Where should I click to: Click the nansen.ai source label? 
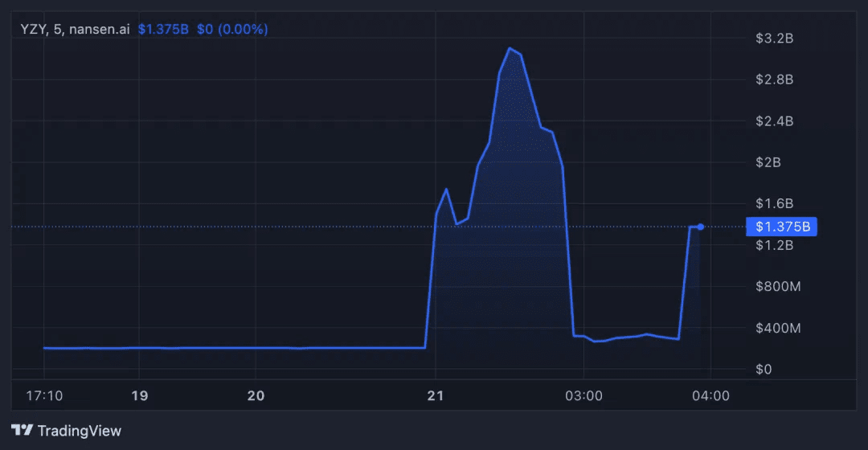[99, 29]
